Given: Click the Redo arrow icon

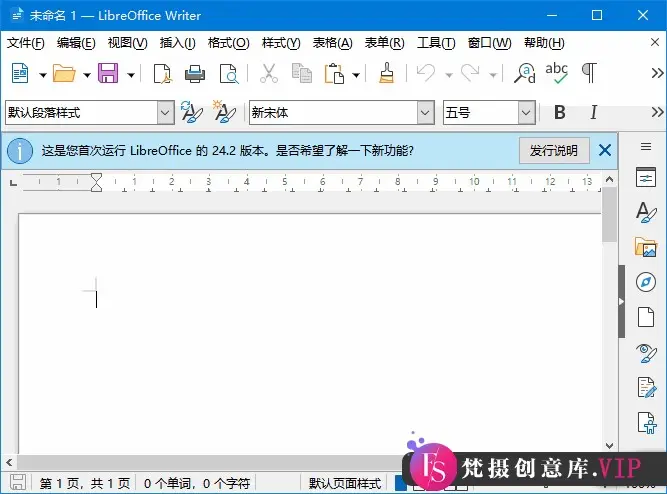Looking at the screenshot, I should (x=470, y=73).
